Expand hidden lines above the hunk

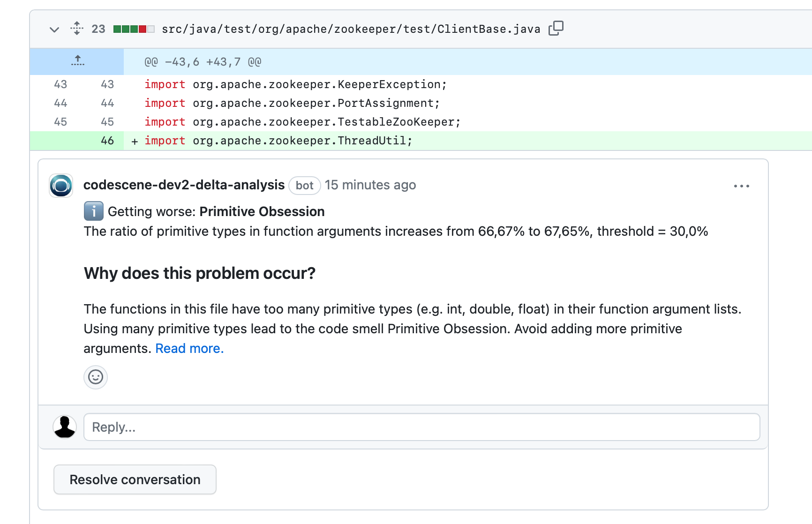click(77, 61)
